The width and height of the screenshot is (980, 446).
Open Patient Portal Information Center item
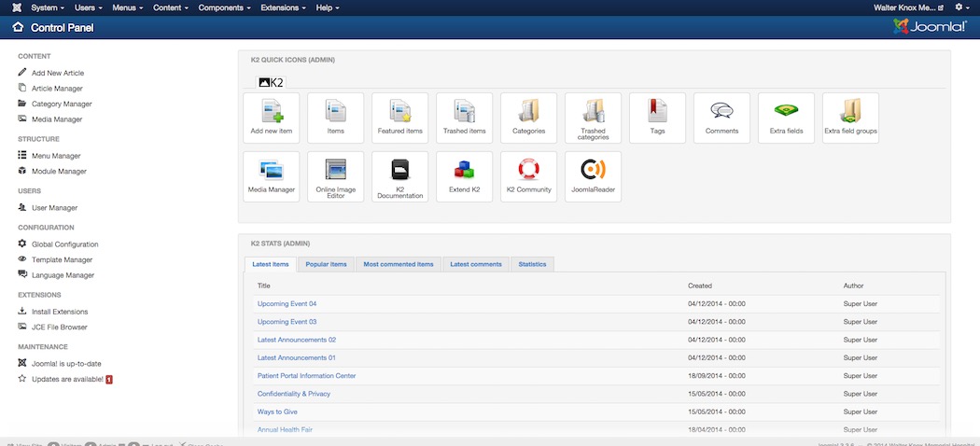307,376
